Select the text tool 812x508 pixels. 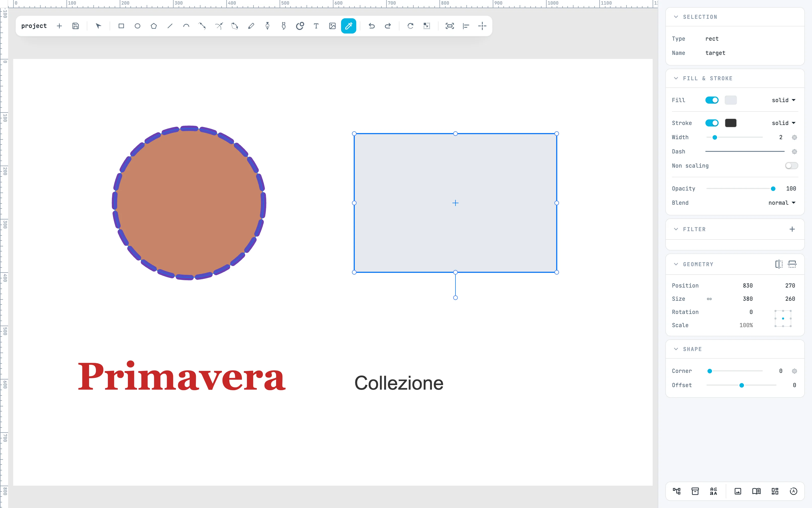click(316, 26)
